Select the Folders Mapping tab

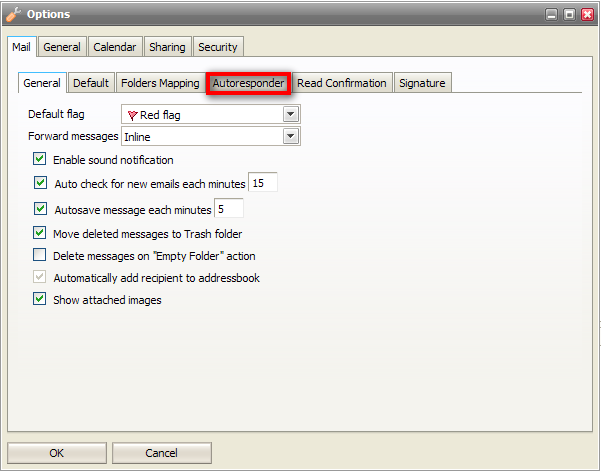[x=160, y=83]
